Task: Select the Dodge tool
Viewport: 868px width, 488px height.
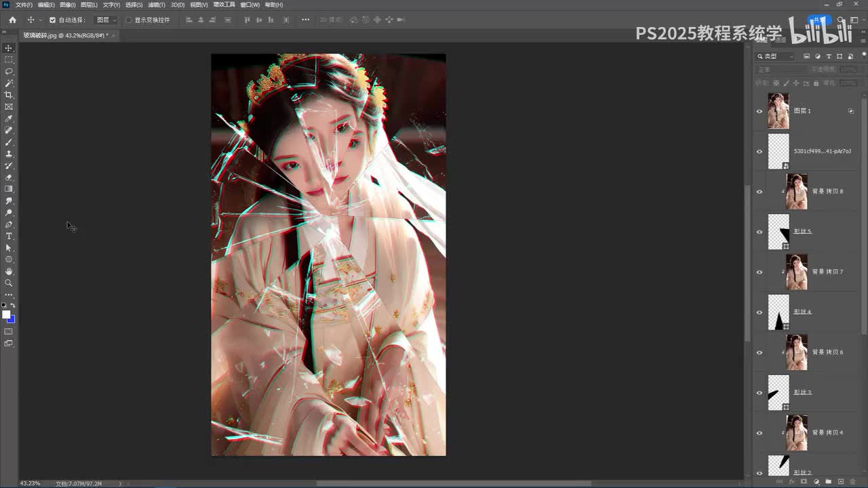Action: [9, 212]
